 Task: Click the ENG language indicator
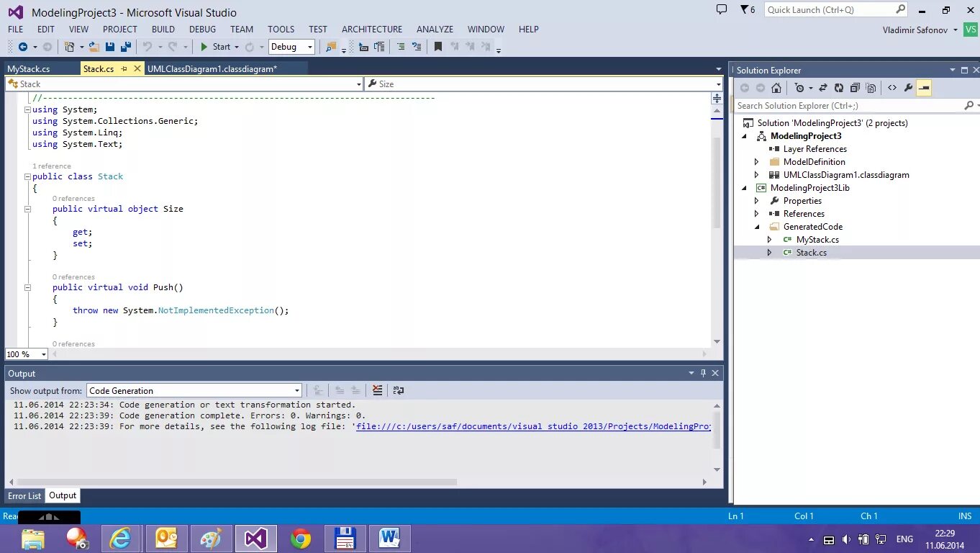click(x=904, y=539)
